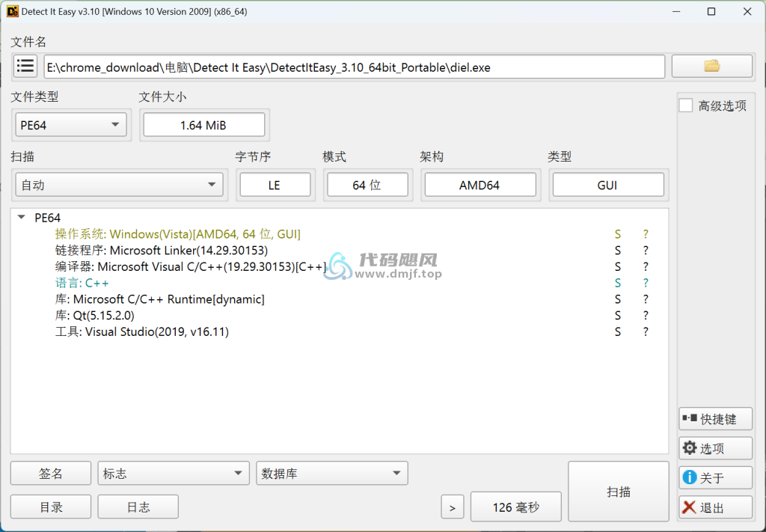Image resolution: width=766 pixels, height=532 pixels.
Task: Enable the 高级选项 checkbox
Action: (x=686, y=106)
